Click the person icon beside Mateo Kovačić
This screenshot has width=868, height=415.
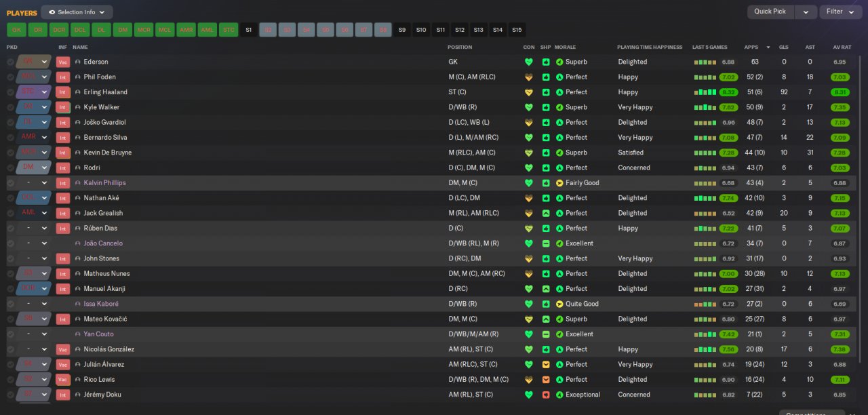click(x=78, y=319)
